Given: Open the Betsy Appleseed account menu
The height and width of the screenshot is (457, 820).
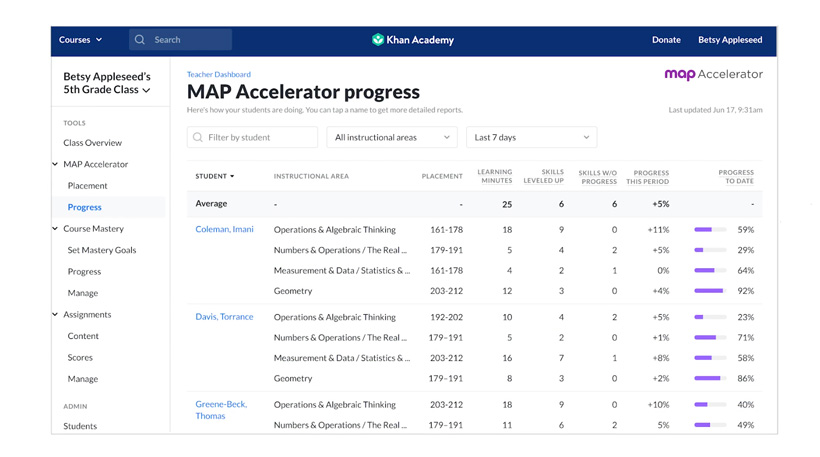Looking at the screenshot, I should [730, 40].
